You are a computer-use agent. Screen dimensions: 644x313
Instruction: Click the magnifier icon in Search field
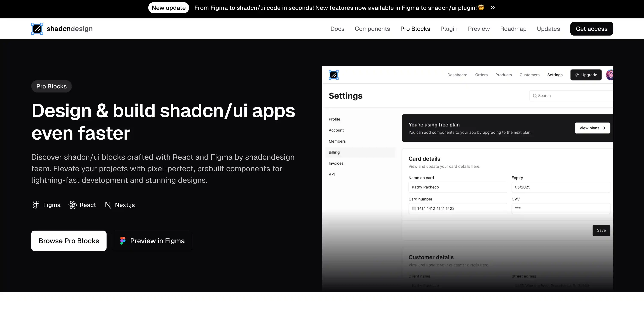coord(535,95)
